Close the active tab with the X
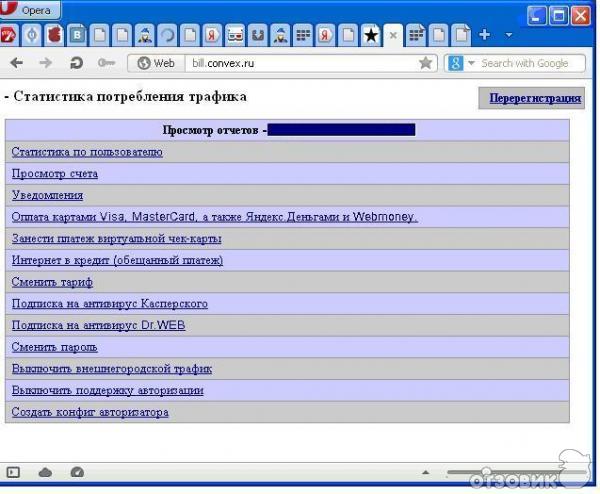 click(x=393, y=35)
